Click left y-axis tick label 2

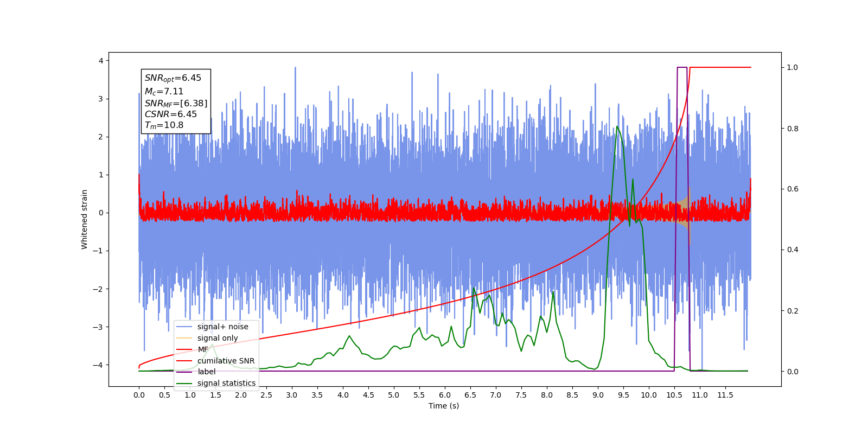(x=101, y=137)
